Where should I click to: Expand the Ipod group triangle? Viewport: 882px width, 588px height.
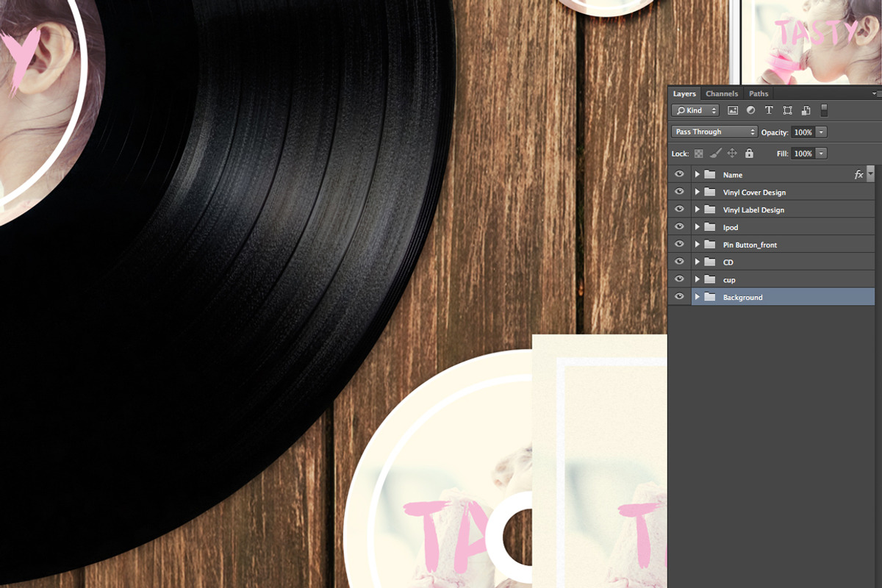pos(697,227)
